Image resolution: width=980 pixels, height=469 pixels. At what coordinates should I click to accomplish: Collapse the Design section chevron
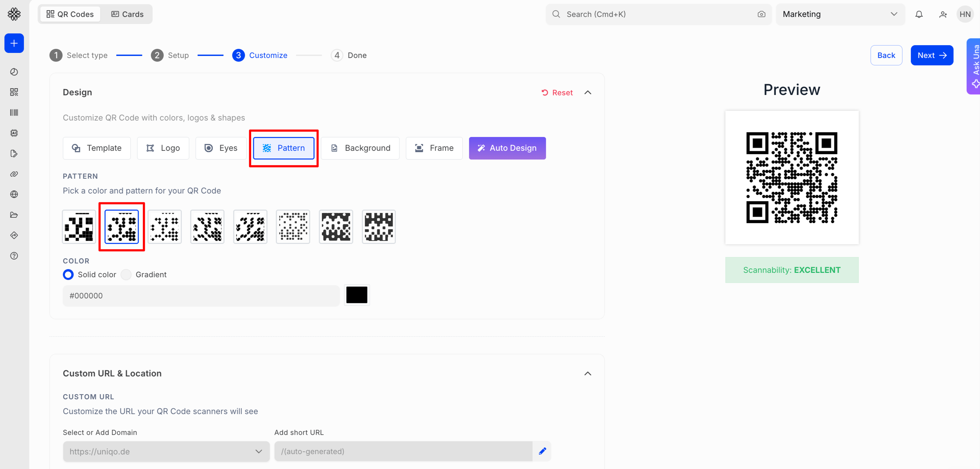click(x=587, y=92)
